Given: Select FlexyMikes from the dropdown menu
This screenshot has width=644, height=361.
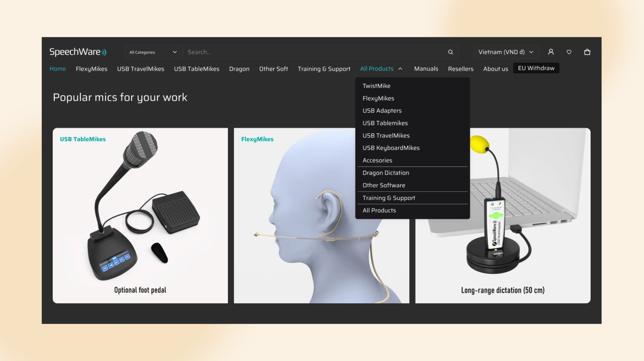Looking at the screenshot, I should click(413, 98).
